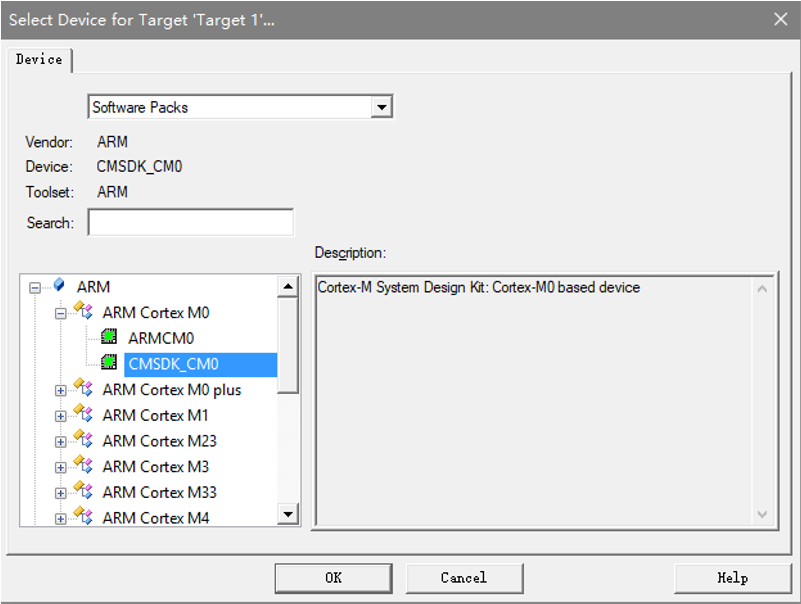The image size is (801, 604).
Task: Select the ARMCM0 device entry
Action: [161, 338]
